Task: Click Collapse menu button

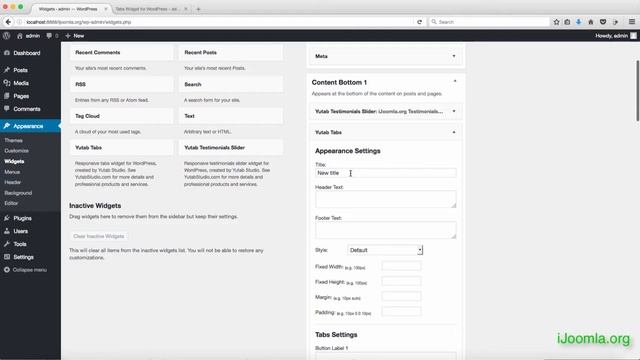Action: (x=25, y=270)
